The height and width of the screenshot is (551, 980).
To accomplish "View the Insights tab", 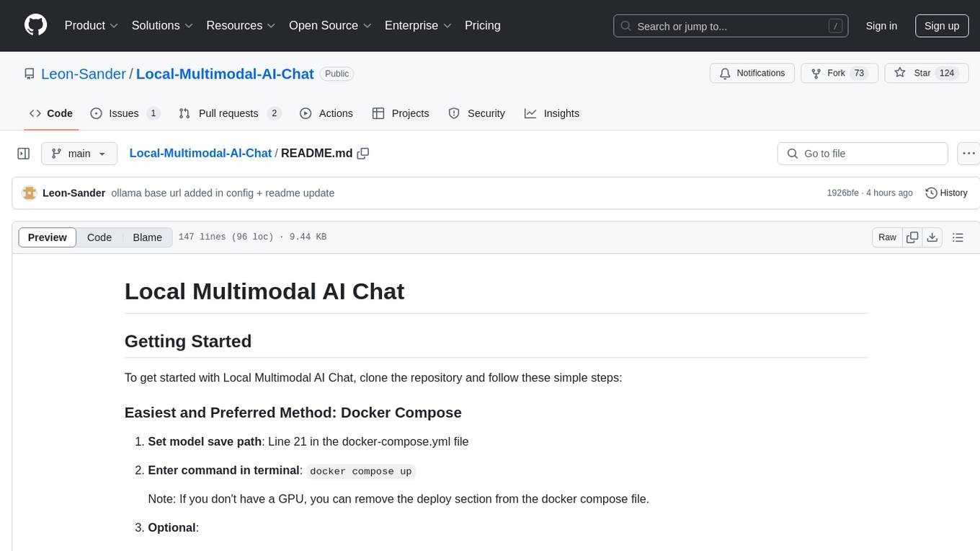I will 552,113.
